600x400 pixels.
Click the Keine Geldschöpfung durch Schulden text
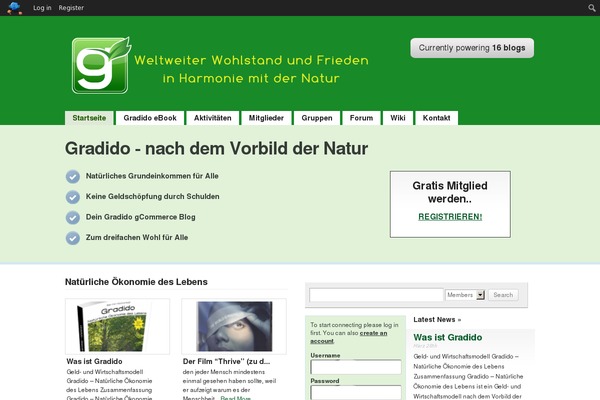click(x=153, y=196)
